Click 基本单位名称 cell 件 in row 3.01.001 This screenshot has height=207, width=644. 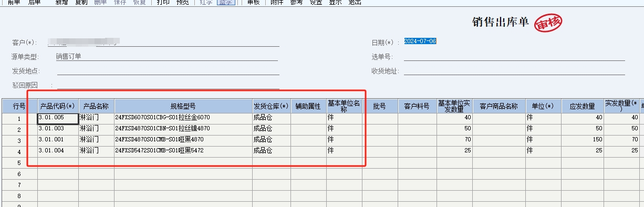pyautogui.click(x=344, y=140)
